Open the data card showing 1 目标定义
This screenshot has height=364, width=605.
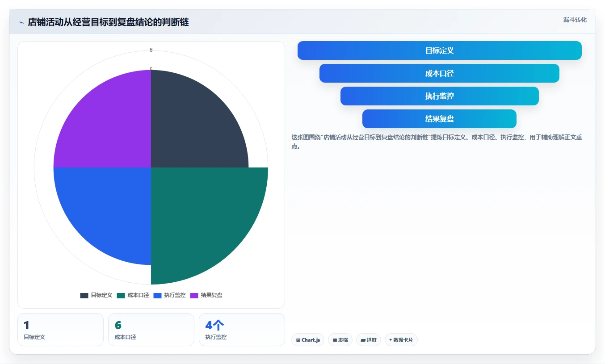pyautogui.click(x=60, y=330)
